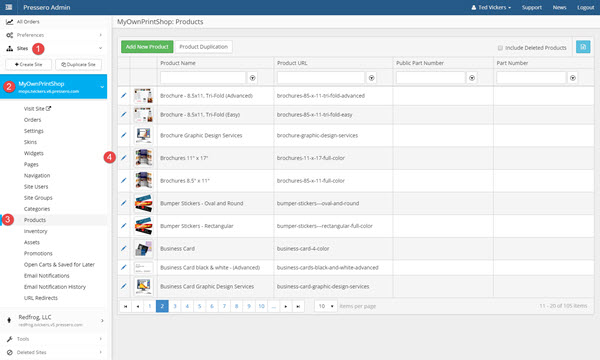The image size is (600, 360).
Task: Edit Bumper Stickers - Rectangular pencil icon
Action: pyautogui.click(x=124, y=226)
